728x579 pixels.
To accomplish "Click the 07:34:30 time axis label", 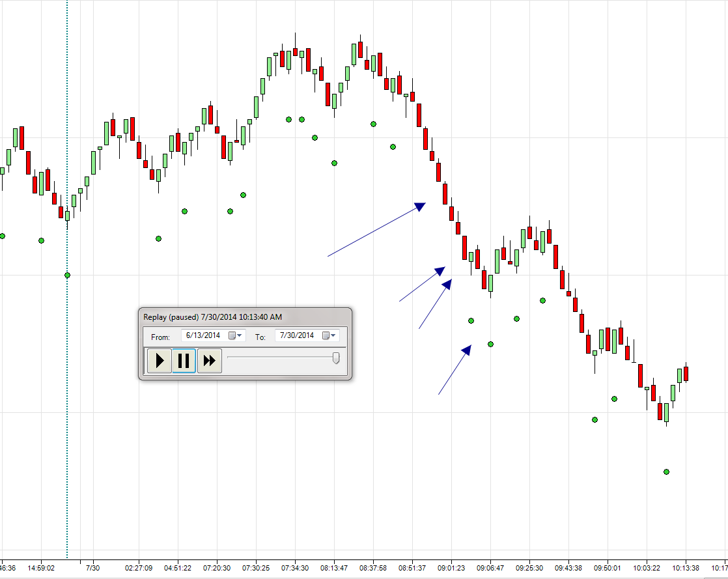I will tap(295, 568).
